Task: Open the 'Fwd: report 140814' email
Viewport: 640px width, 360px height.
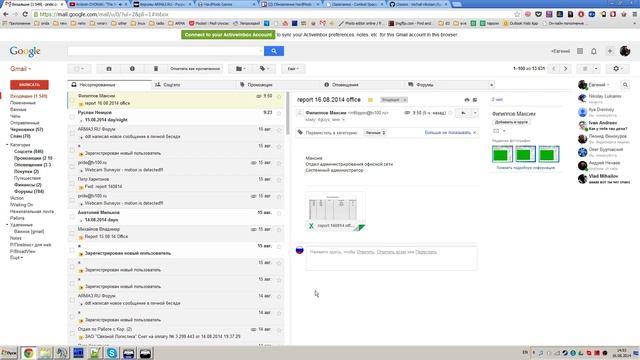Action: [x=176, y=183]
